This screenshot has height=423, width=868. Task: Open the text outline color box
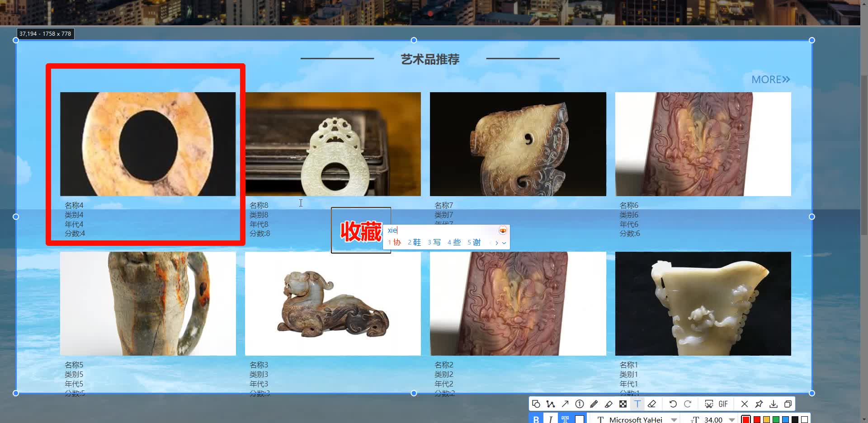[580, 419]
